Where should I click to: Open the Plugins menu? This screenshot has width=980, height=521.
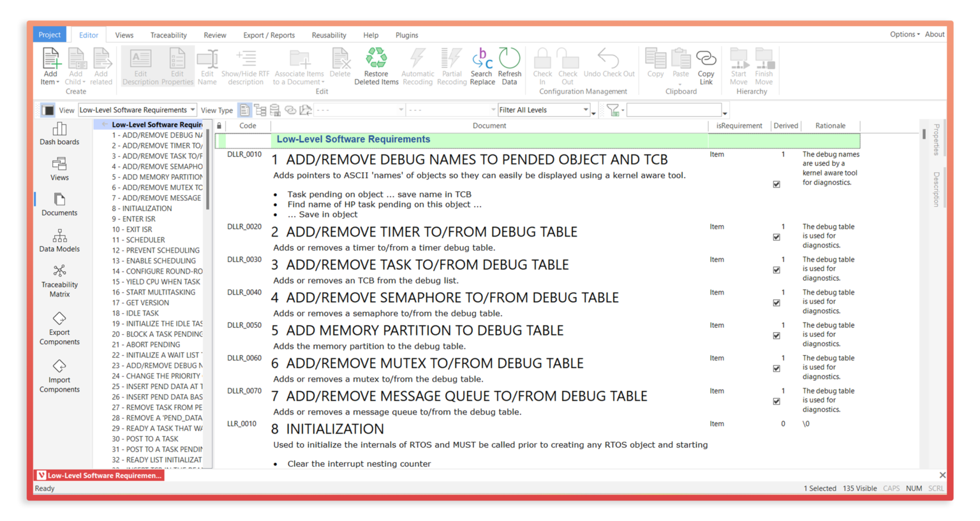[406, 35]
